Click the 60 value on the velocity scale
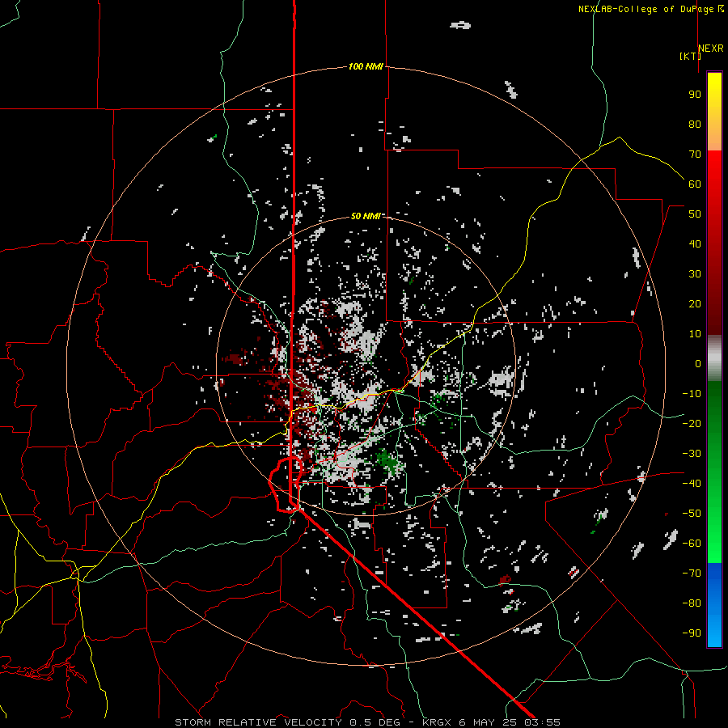 pos(695,184)
